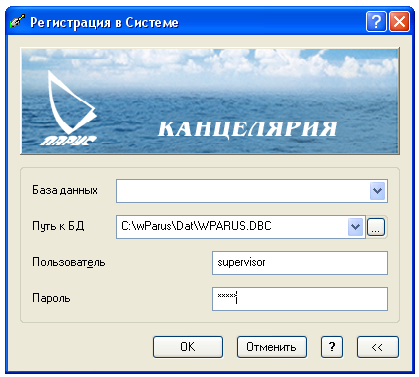Click the Пользователь label
The image size is (419, 377).
(x=69, y=262)
